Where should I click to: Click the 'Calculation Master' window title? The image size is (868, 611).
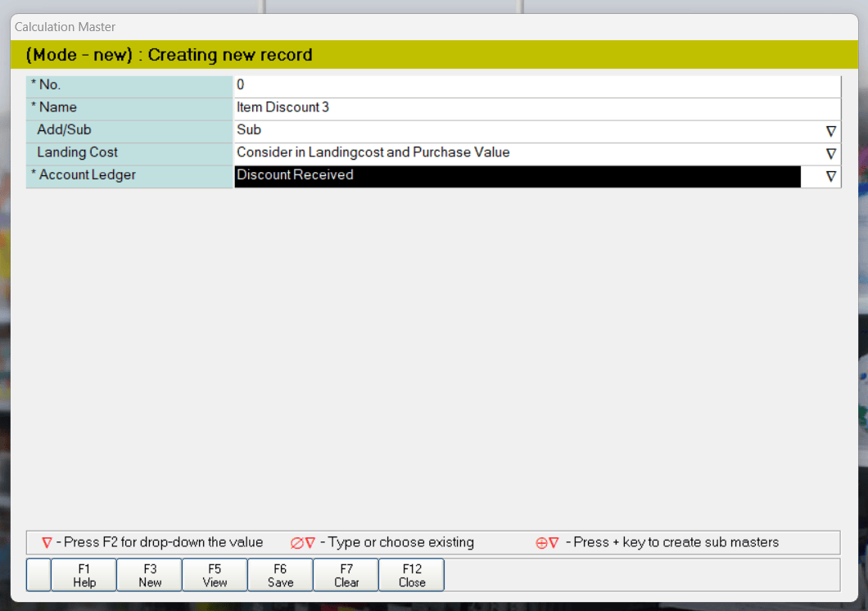(65, 26)
